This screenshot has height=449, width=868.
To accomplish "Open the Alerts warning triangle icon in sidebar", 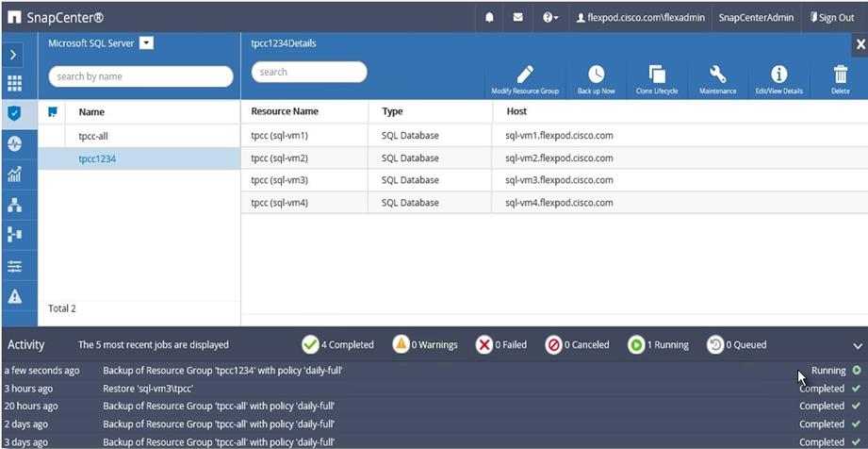I will coord(14,296).
